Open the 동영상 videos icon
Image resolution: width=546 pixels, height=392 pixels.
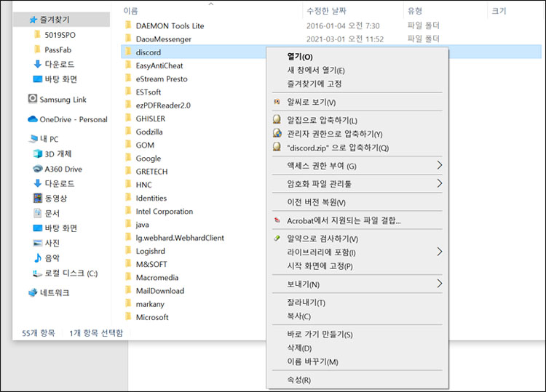[38, 198]
